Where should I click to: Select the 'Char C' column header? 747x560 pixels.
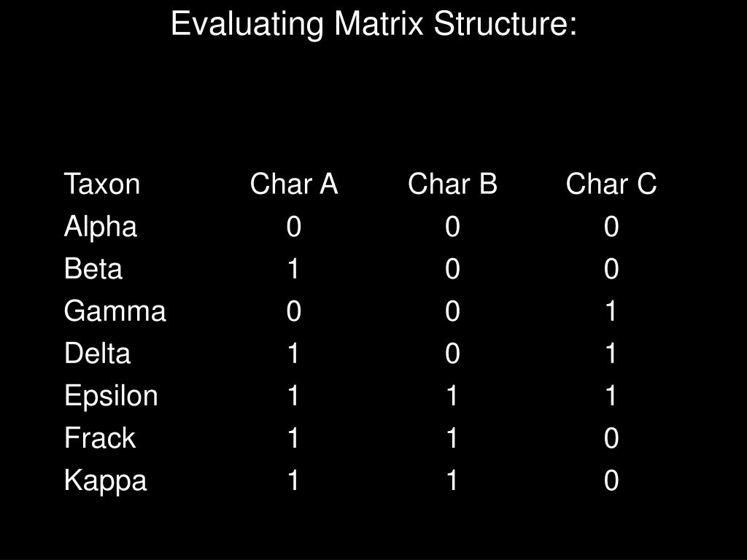click(611, 184)
